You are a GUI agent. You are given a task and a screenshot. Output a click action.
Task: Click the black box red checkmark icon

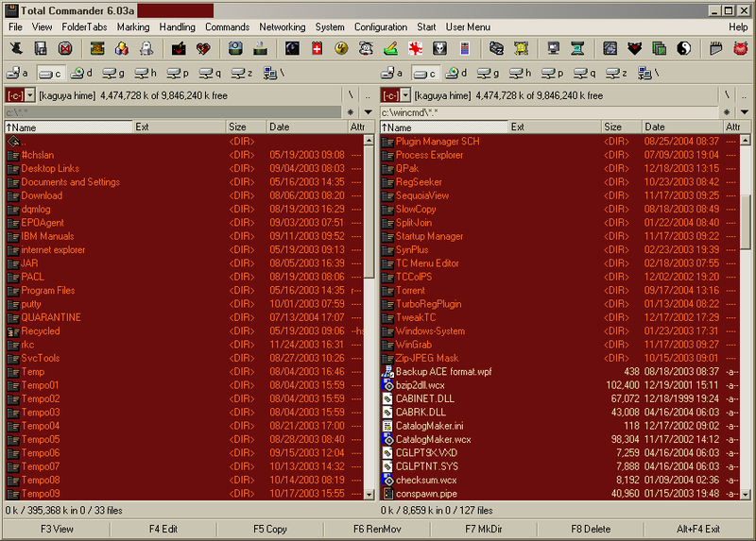179,48
